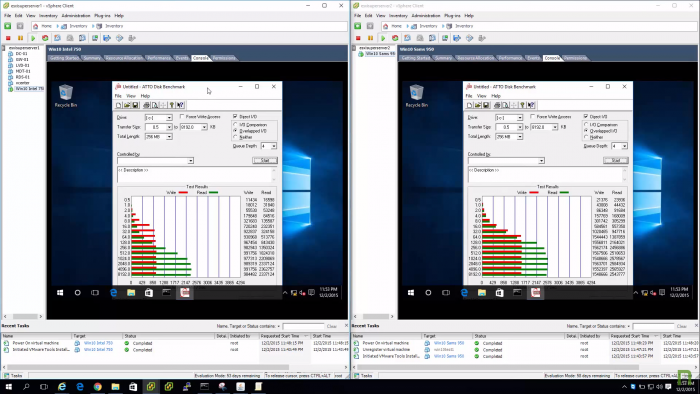The height and width of the screenshot is (394, 700).
Task: Open Drive dropdown in Intel 750 ATTO
Action: [x=169, y=118]
